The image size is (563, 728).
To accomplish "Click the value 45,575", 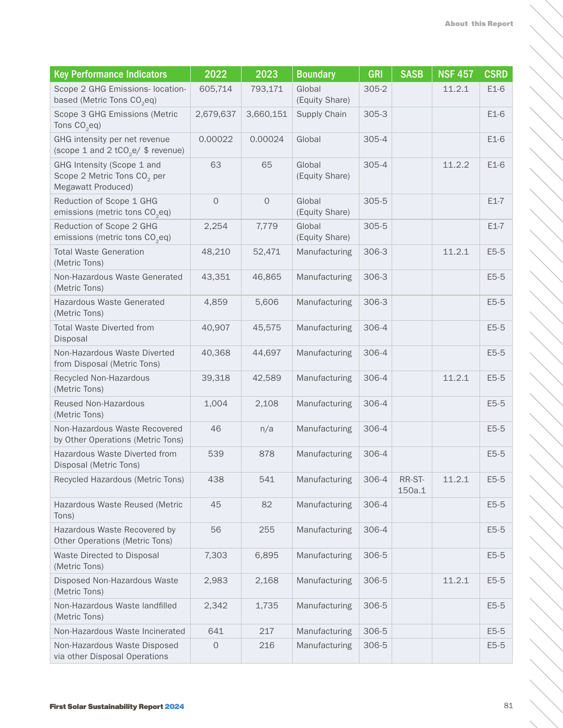I will point(267,327).
